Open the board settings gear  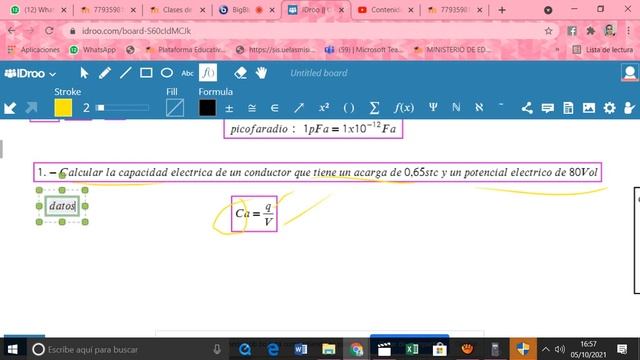click(609, 108)
